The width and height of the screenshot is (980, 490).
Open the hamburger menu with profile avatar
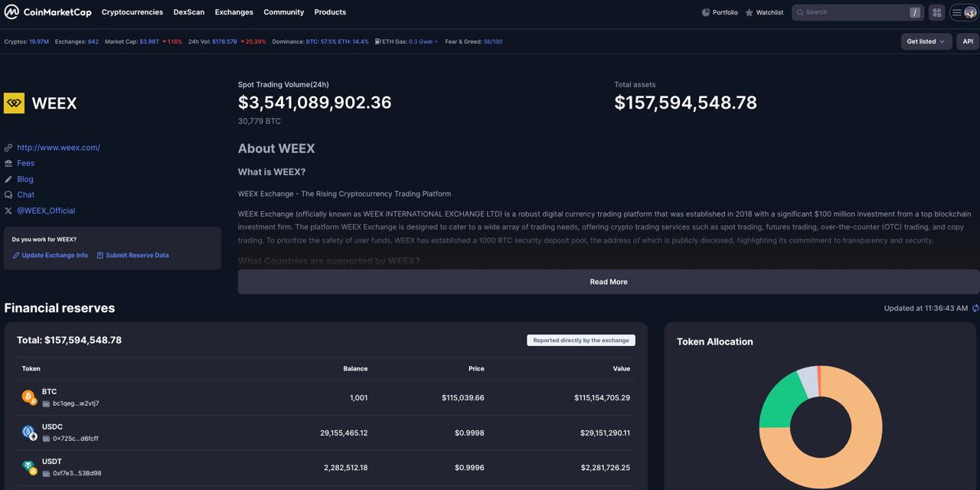[963, 12]
